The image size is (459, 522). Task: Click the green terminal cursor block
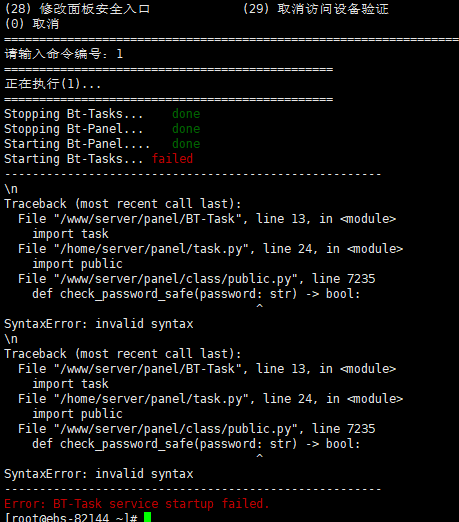(147, 517)
